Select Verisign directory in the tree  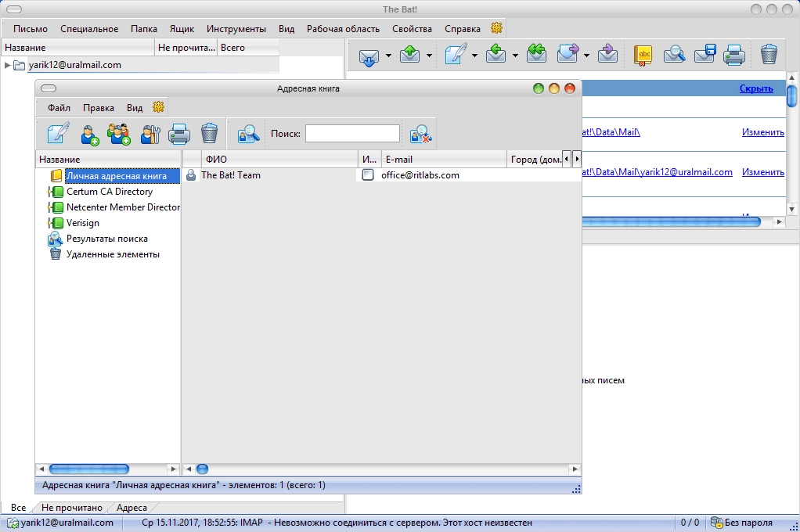(83, 223)
